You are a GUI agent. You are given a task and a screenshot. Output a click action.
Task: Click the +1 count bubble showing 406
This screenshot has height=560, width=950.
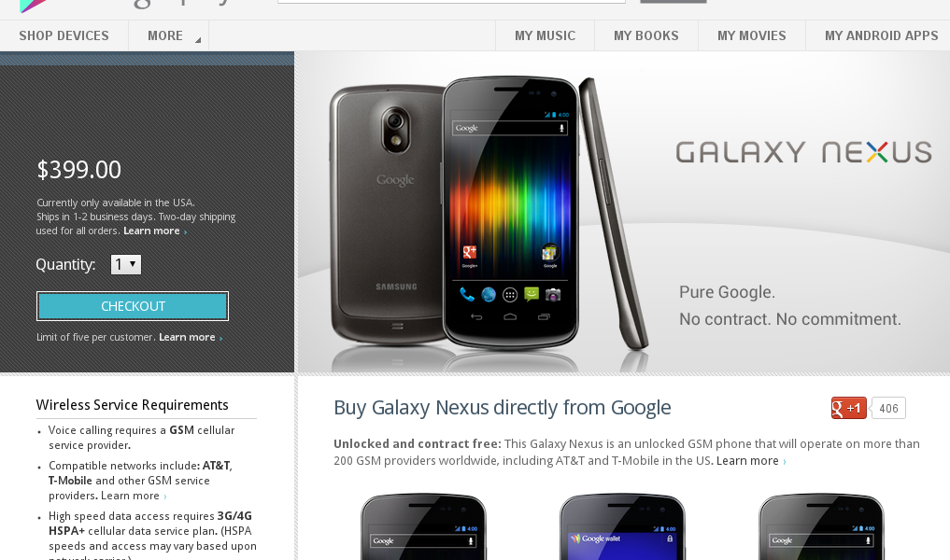tap(888, 408)
